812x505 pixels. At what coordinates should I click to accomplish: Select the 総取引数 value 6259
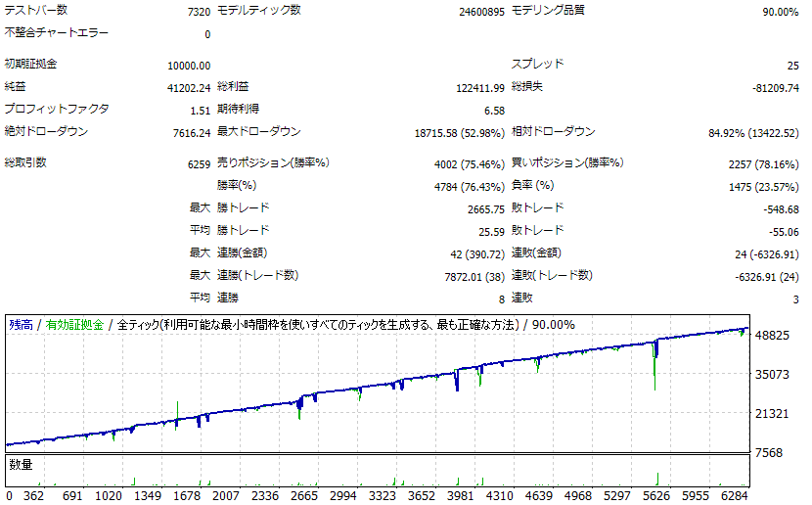197,163
